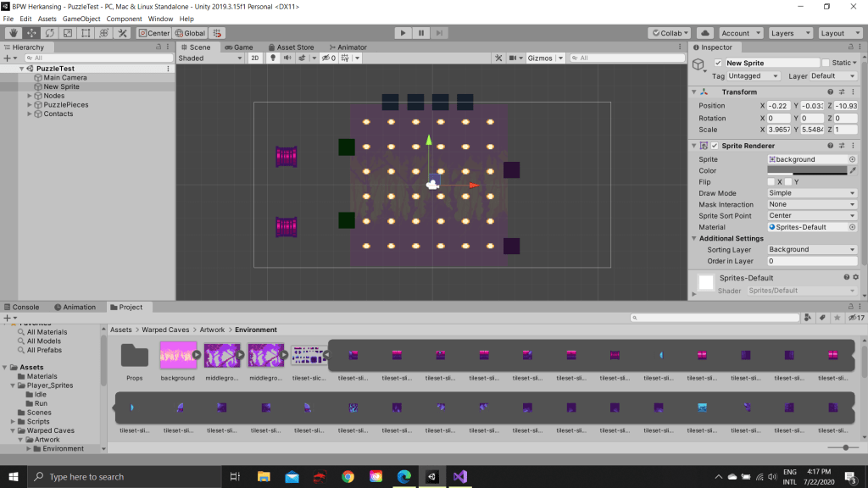
Task: Open the Sorting Layer dropdown
Action: [x=812, y=250]
